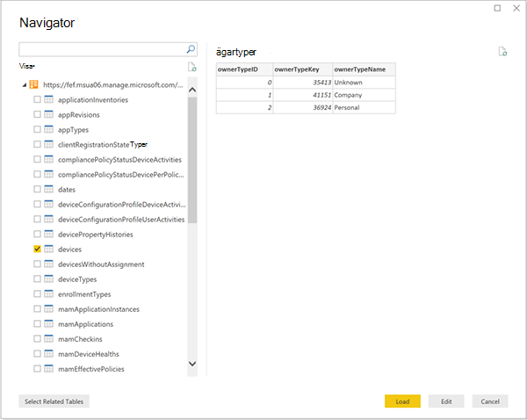Check the appRevisions checkbox
The image size is (527, 420).
click(37, 114)
